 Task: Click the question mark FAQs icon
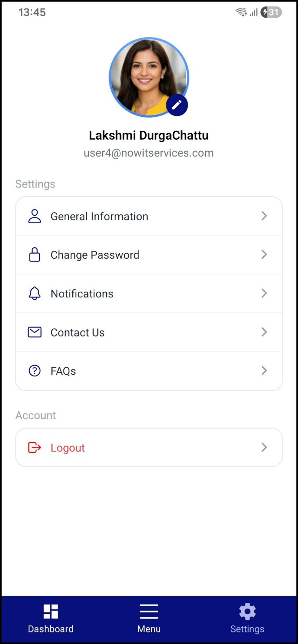pos(35,370)
